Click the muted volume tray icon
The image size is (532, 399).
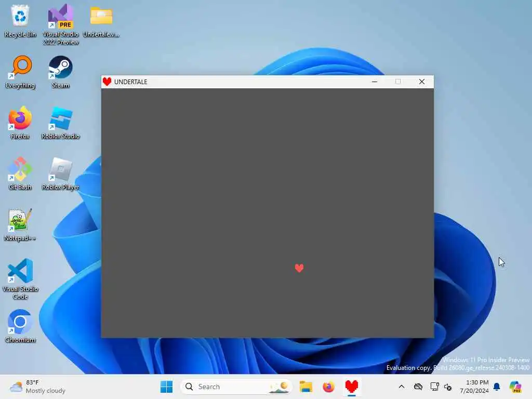[448, 387]
